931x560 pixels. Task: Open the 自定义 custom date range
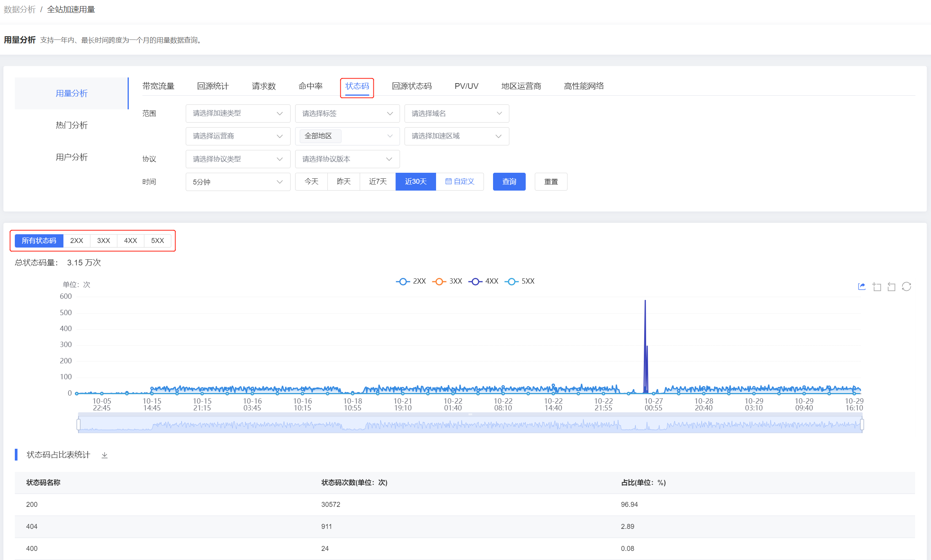(460, 181)
